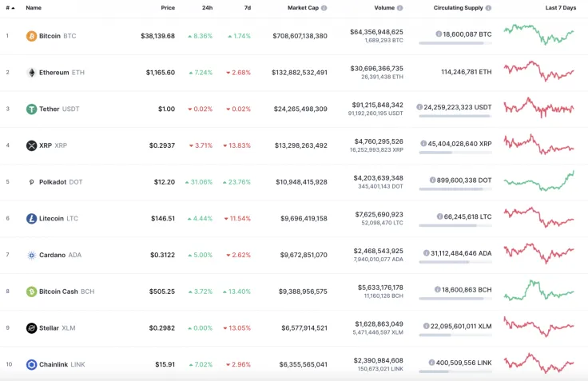
Task: Open the Stellar XLM page link
Action: pyautogui.click(x=57, y=328)
